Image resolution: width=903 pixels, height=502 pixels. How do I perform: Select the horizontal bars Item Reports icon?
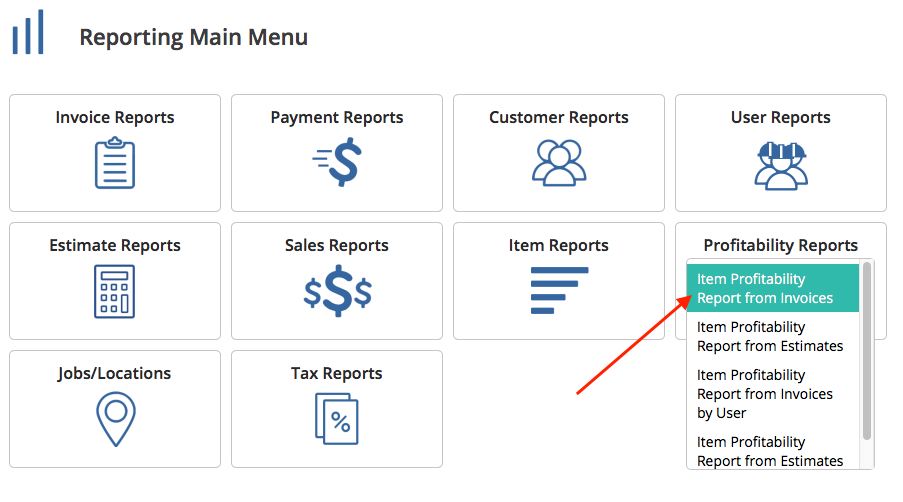[558, 290]
